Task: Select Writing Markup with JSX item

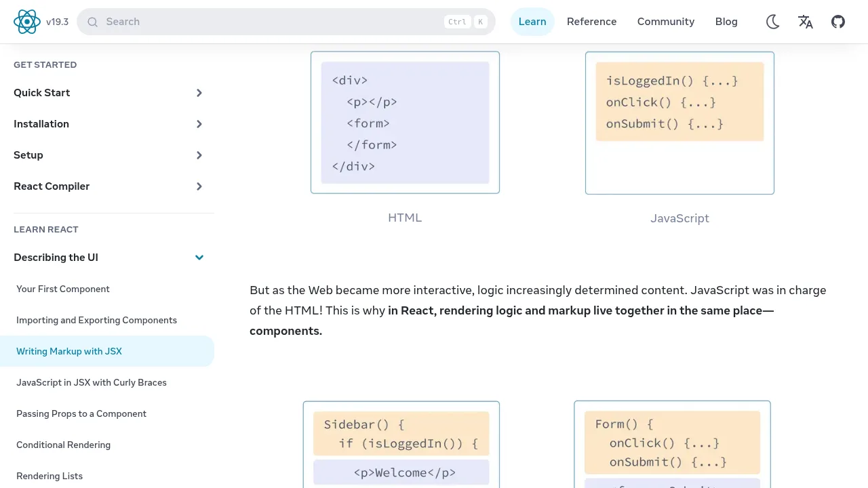Action: point(107,351)
